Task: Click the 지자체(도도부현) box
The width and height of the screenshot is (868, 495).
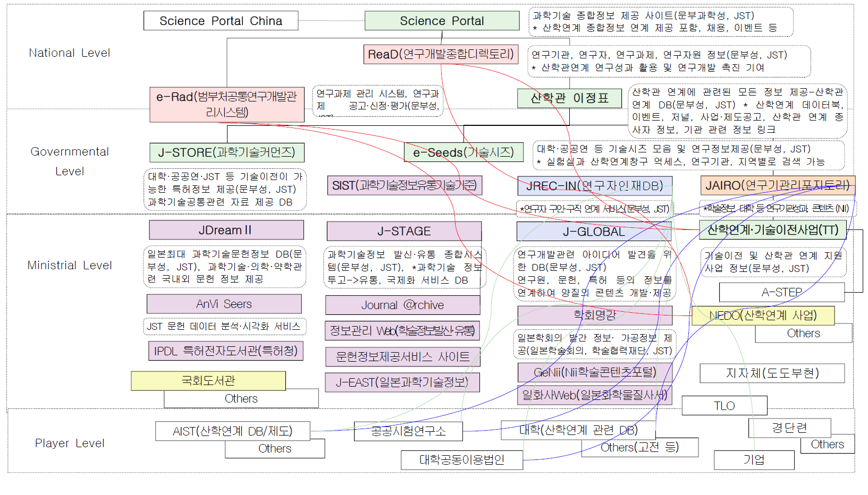Action: click(x=772, y=373)
